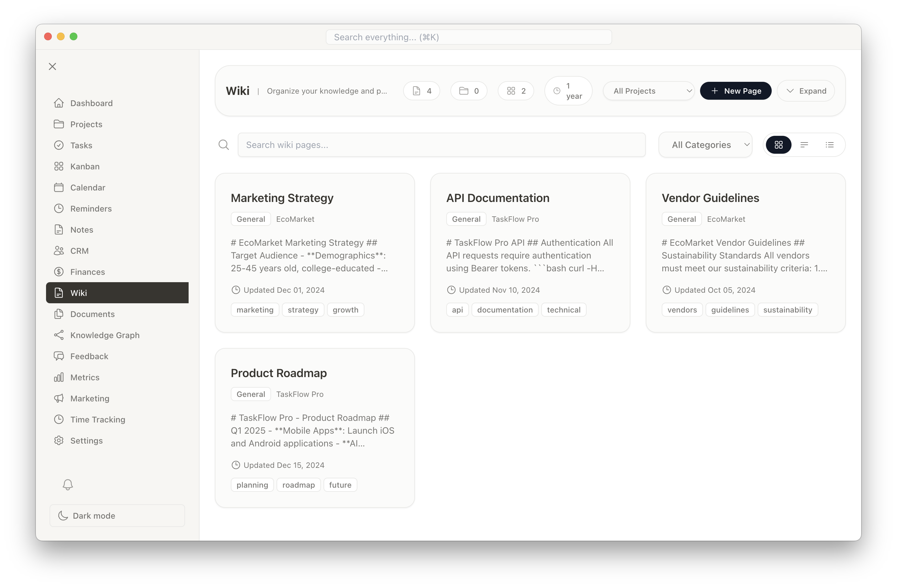Click the 'growth' tag on Marketing Strategy
Screen dimensions: 897x588
click(x=345, y=310)
